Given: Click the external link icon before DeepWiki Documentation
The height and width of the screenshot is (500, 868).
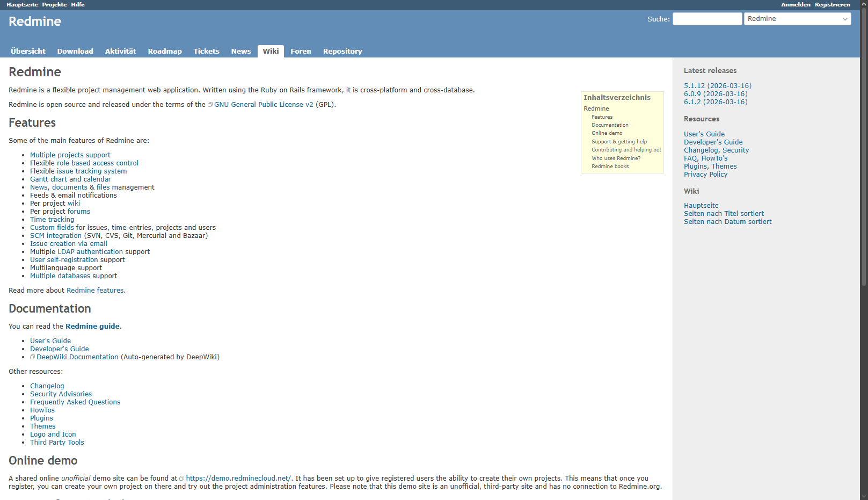Looking at the screenshot, I should pyautogui.click(x=33, y=357).
